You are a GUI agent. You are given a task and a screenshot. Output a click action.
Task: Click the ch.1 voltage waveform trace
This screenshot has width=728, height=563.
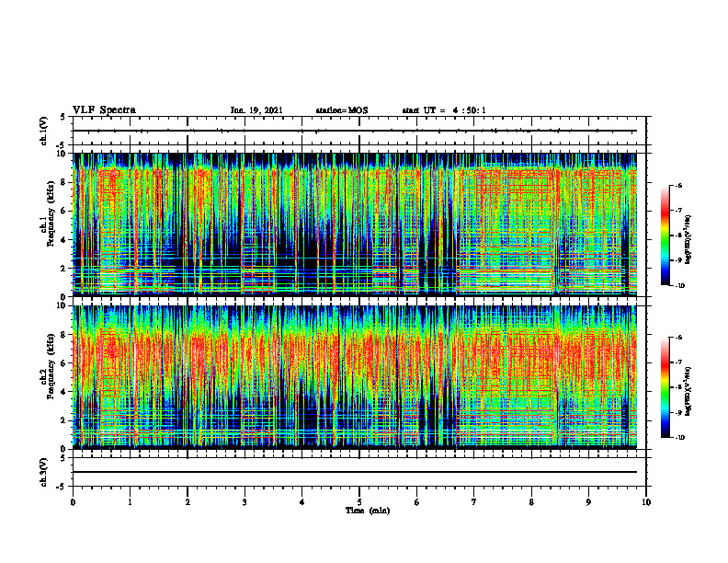coord(355,131)
